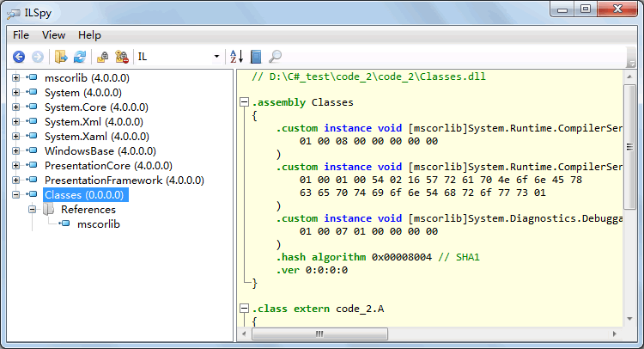Click the Classes.dll path comment line
Screen dimensions: 644x349
click(x=368, y=77)
